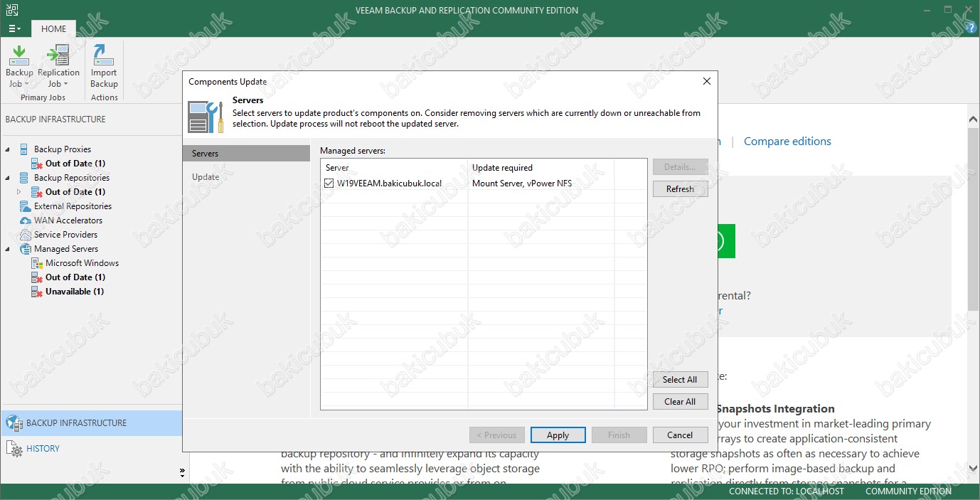Click the Select All button
Viewport: 980px width, 500px height.
click(x=680, y=380)
